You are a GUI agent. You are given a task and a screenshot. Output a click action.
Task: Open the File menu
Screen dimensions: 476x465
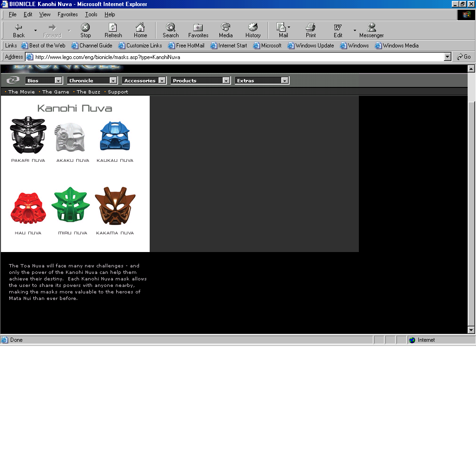[x=13, y=14]
